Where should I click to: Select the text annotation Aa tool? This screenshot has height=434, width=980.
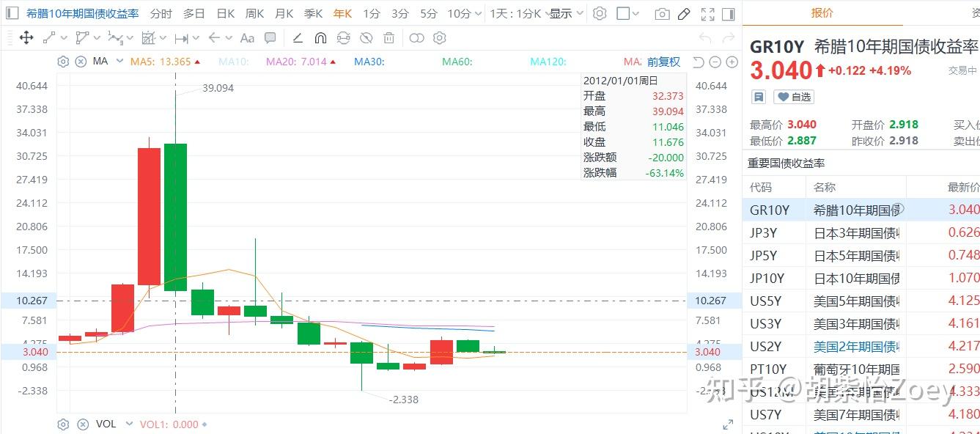pos(247,38)
